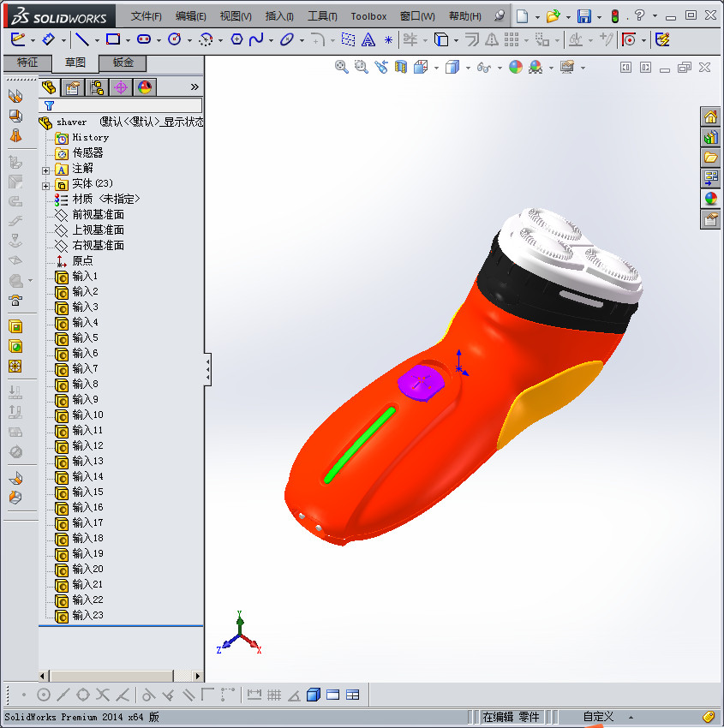Open the 文件(F) menu

(x=146, y=16)
